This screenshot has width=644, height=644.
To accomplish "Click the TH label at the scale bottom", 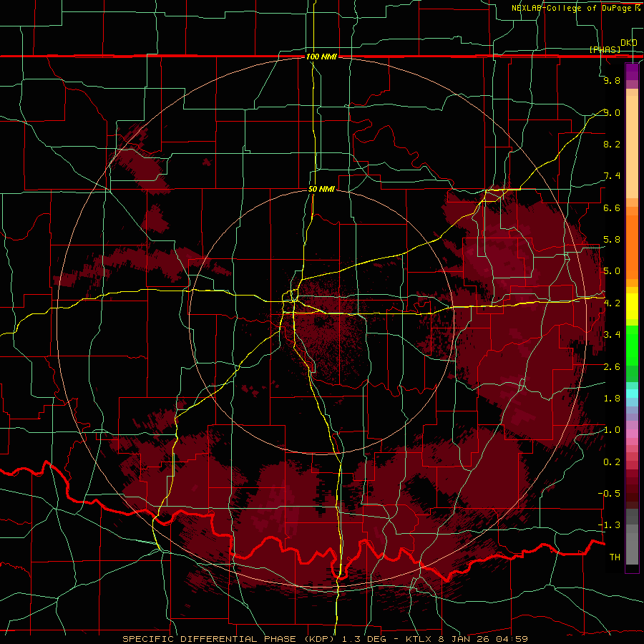I will (x=615, y=557).
